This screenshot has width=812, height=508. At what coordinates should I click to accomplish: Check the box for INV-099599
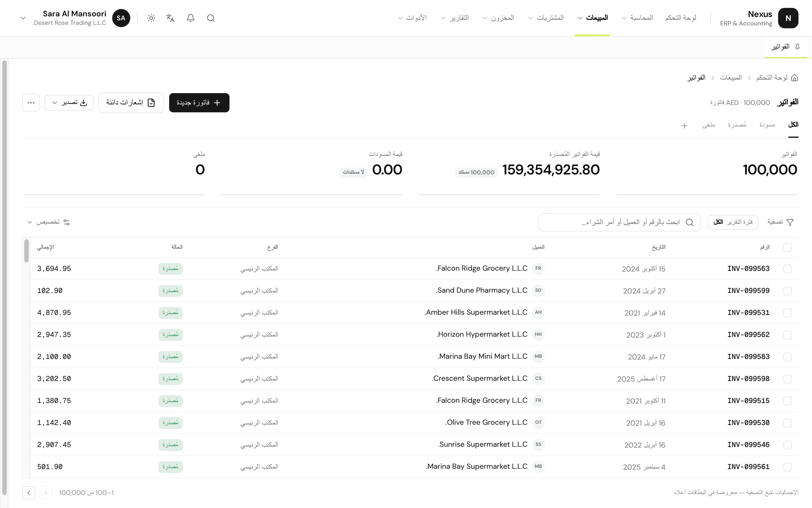(x=787, y=291)
